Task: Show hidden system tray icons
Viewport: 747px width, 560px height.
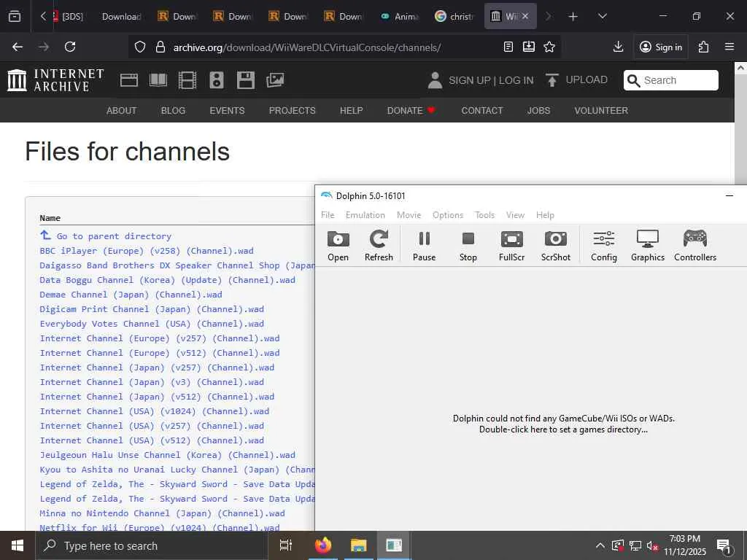Action: tap(600, 545)
